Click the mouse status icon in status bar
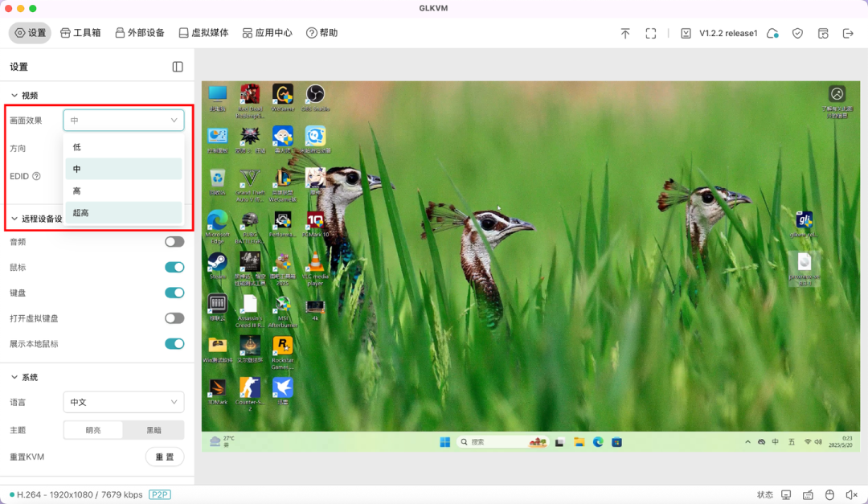This screenshot has height=504, width=868. click(x=830, y=494)
